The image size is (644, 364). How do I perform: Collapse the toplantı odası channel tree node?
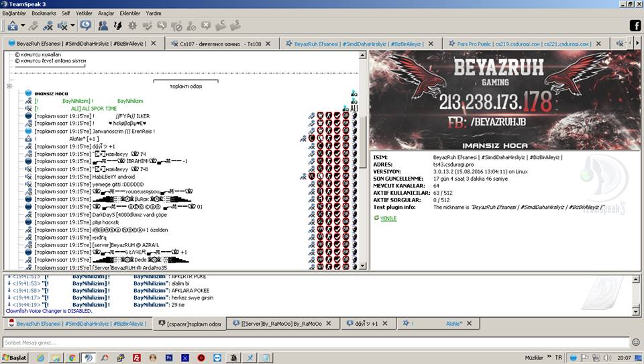pos(9,86)
